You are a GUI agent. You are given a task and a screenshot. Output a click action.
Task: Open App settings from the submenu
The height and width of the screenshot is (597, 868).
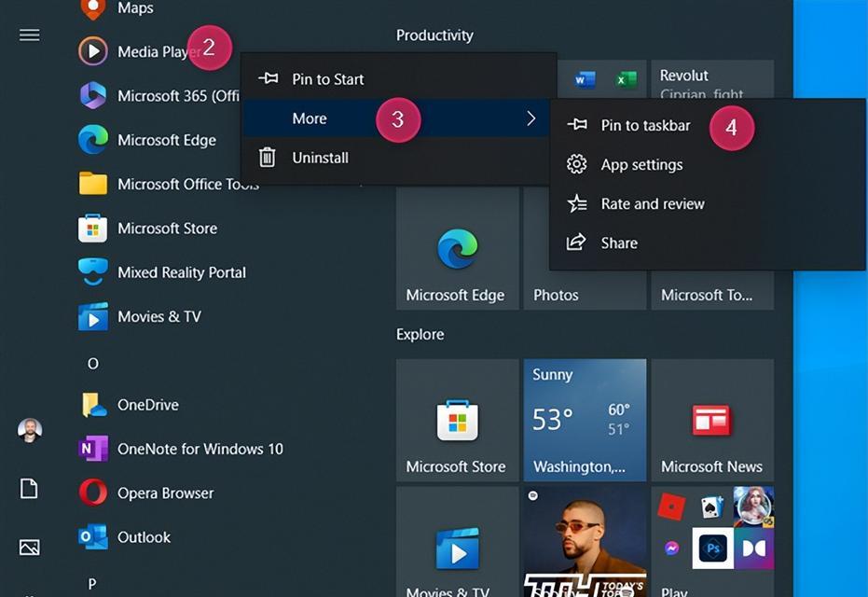click(x=707, y=165)
